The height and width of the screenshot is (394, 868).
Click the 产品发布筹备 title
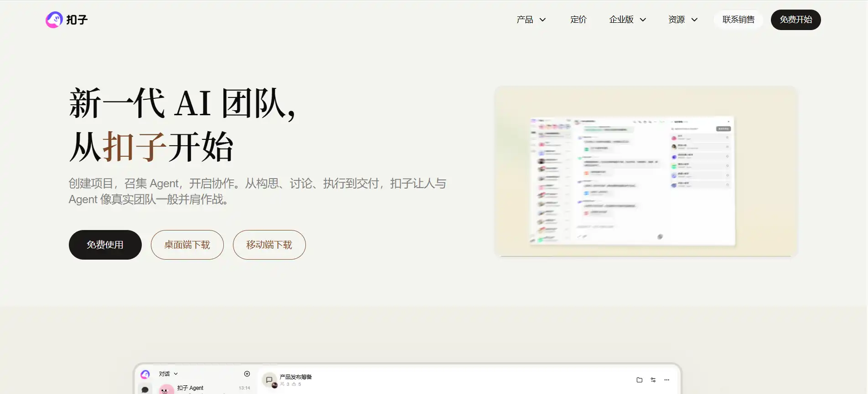pos(296,377)
